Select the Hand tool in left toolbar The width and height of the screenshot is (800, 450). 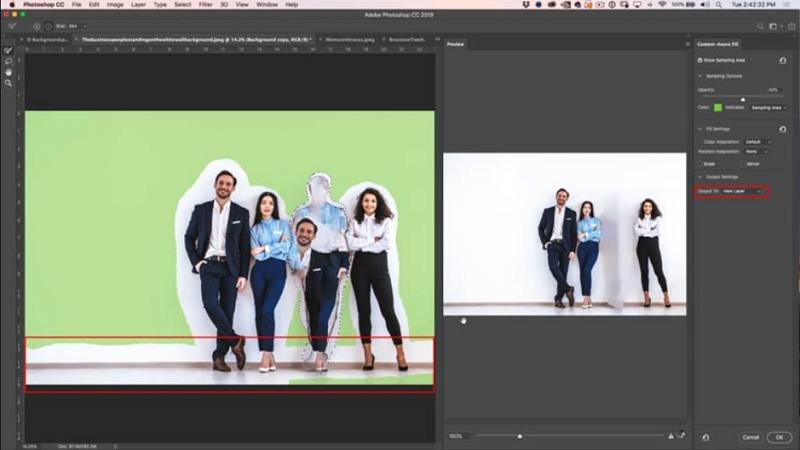(8, 72)
